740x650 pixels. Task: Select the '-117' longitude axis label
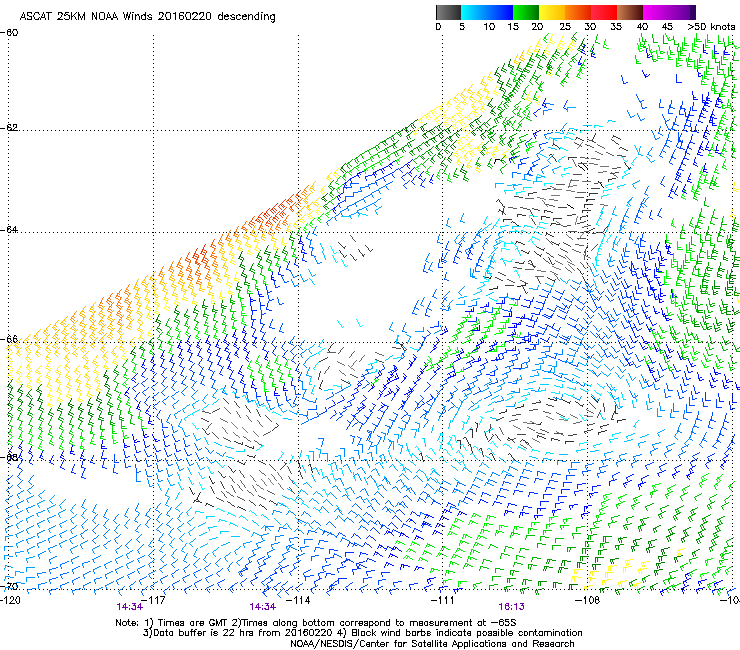[154, 600]
